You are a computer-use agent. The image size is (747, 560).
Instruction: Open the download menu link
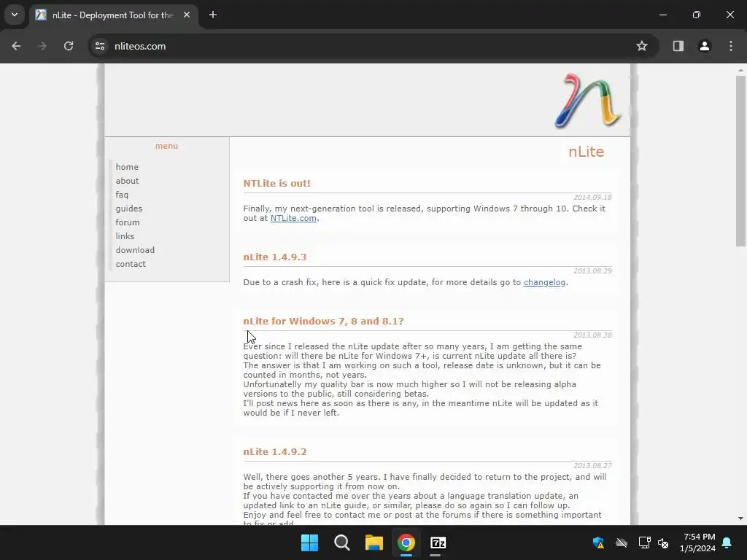tap(135, 250)
